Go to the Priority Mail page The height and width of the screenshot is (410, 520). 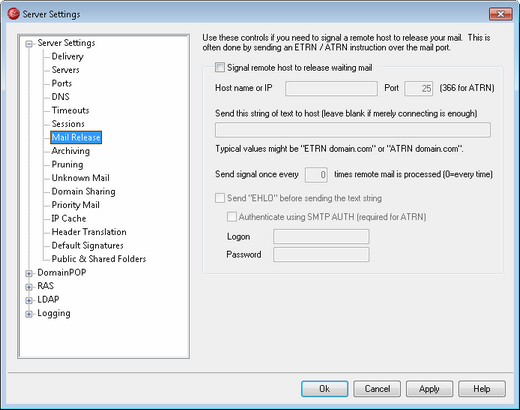(x=76, y=205)
